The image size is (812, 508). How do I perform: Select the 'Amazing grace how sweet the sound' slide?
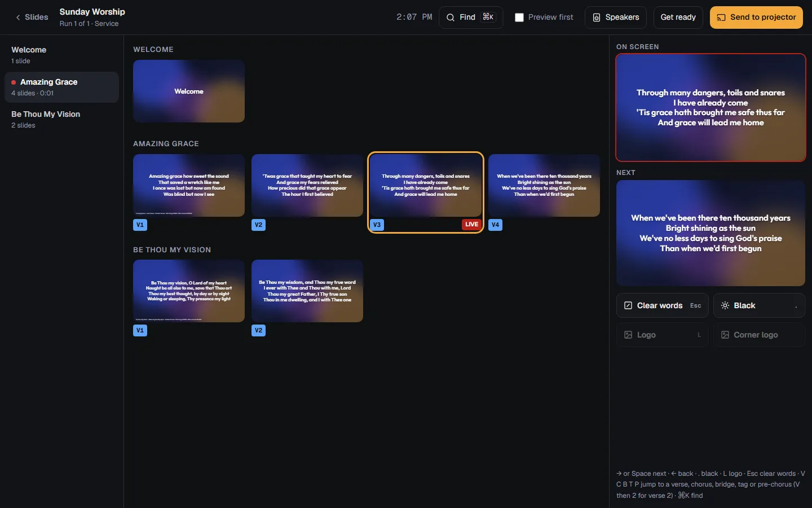click(189, 186)
